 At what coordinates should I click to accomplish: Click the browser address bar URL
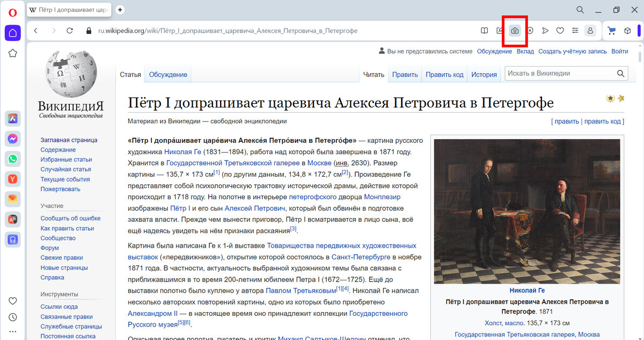pos(228,31)
